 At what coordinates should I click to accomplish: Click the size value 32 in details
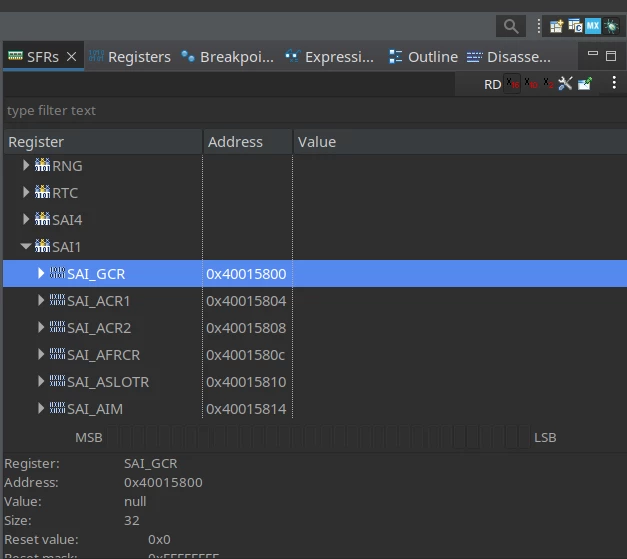[x=132, y=521]
